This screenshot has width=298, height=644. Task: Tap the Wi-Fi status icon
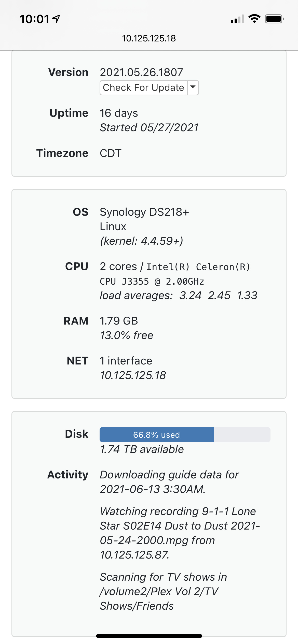(254, 19)
